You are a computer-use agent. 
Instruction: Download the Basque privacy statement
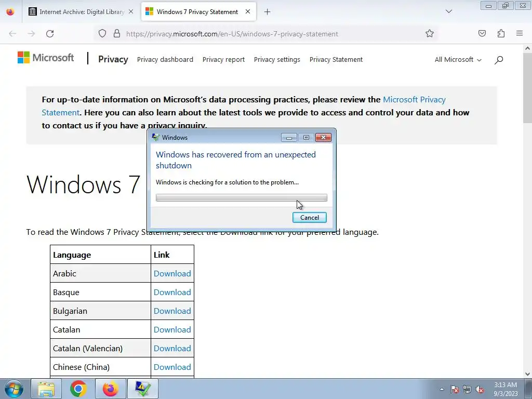click(172, 292)
